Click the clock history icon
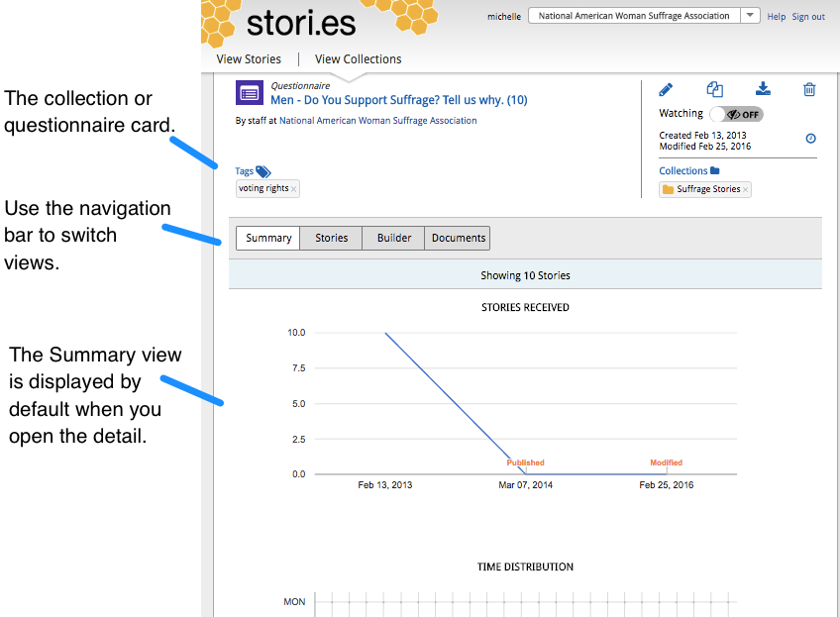Image resolution: width=840 pixels, height=617 pixels. 810,139
